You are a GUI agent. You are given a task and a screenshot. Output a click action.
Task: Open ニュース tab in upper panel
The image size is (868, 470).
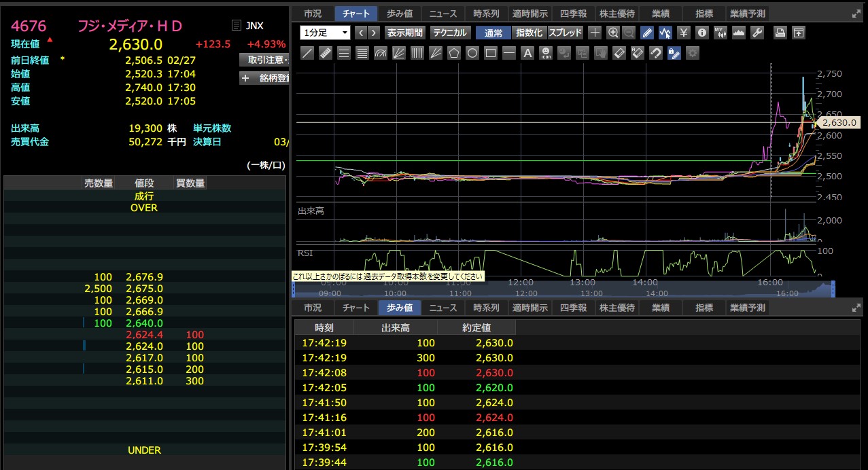coord(443,14)
